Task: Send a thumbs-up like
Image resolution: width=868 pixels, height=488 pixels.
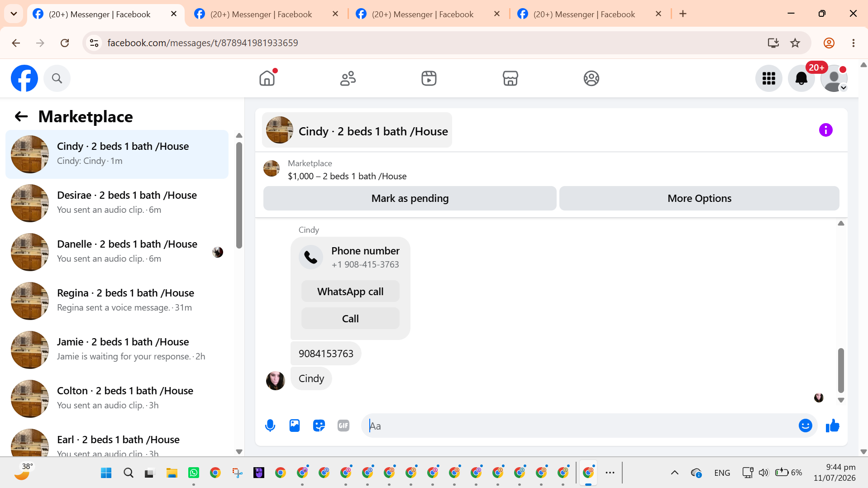Action: point(833,426)
